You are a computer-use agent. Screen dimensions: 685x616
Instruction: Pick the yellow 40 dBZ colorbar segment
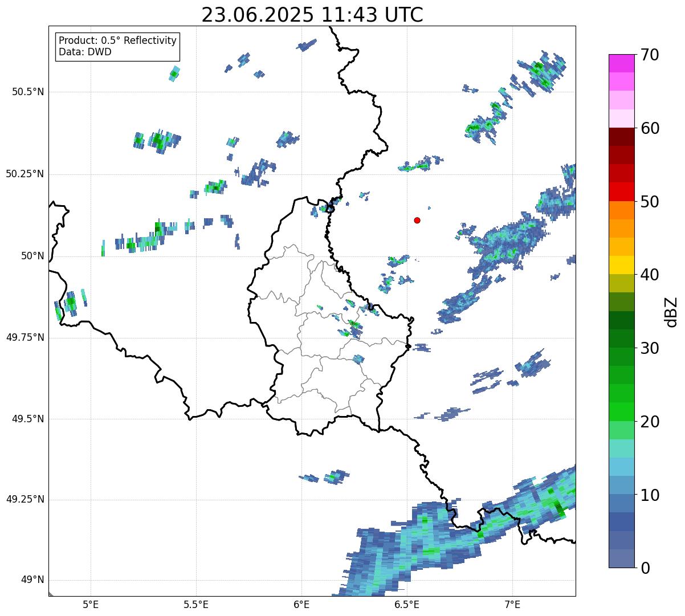tap(622, 265)
